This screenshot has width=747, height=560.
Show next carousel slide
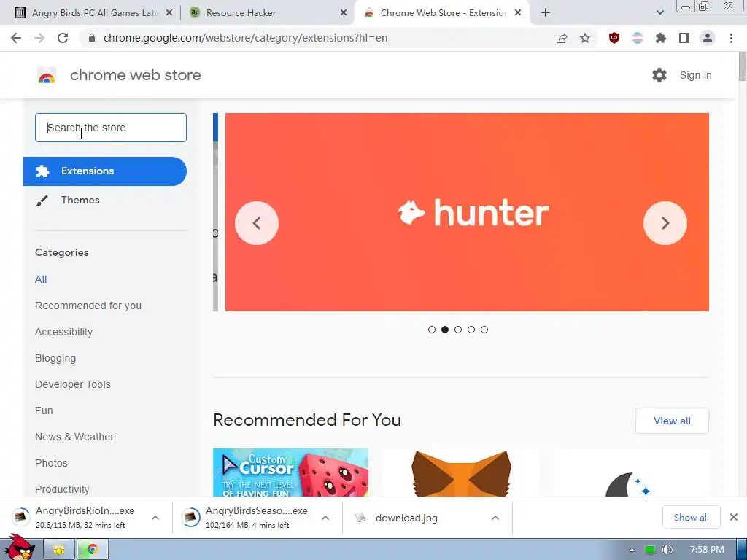(665, 223)
